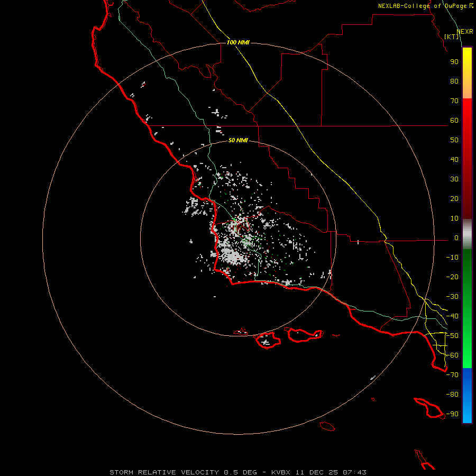476x476 pixels.
Task: Click the -90 knot scale label
Action: tap(452, 414)
